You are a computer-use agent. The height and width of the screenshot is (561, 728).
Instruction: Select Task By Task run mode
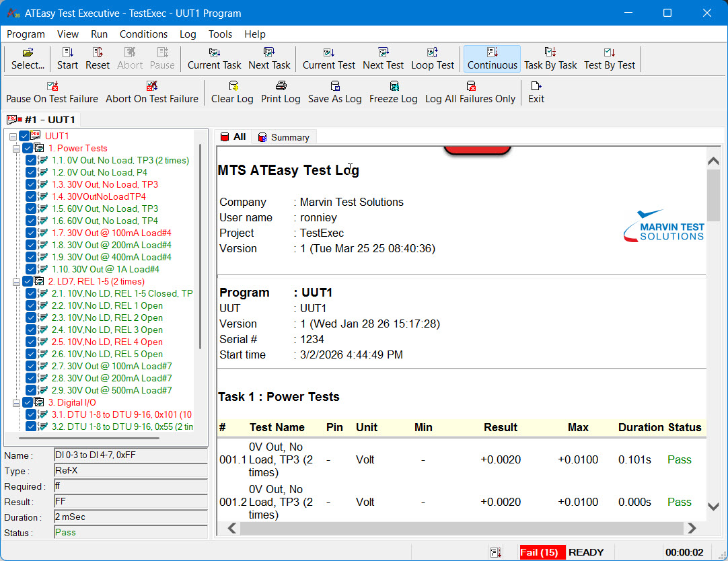coord(550,59)
